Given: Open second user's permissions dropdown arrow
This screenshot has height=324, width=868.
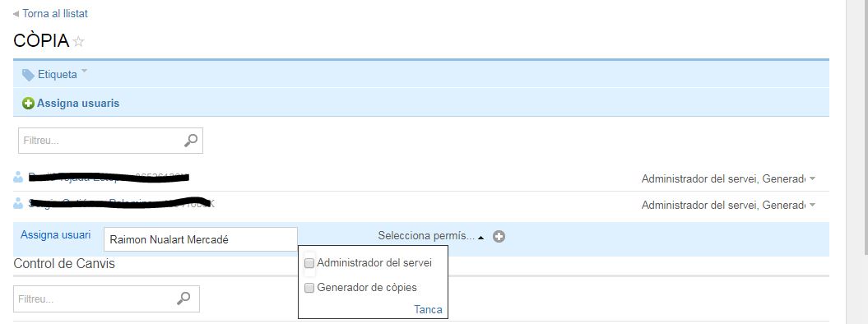Looking at the screenshot, I should coord(812,205).
